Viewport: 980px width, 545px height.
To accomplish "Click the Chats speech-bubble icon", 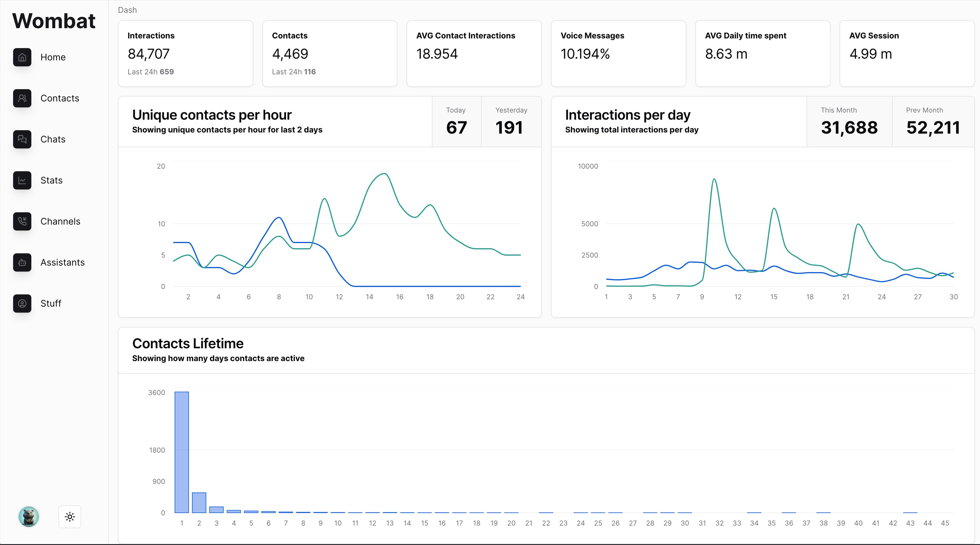I will coord(22,139).
